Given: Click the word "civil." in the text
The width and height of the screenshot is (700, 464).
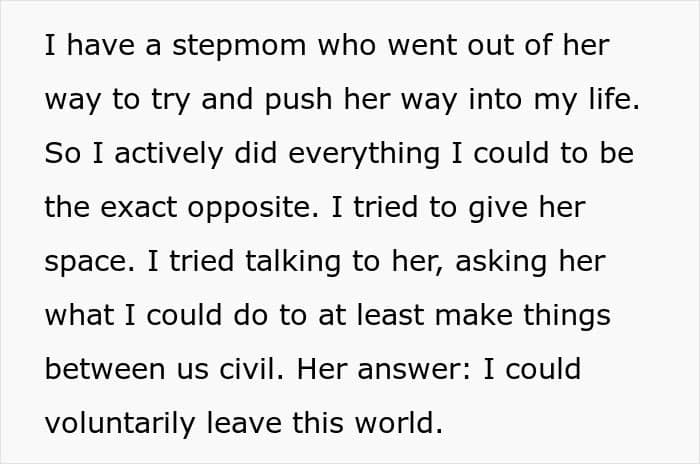Looking at the screenshot, I should click(252, 370).
